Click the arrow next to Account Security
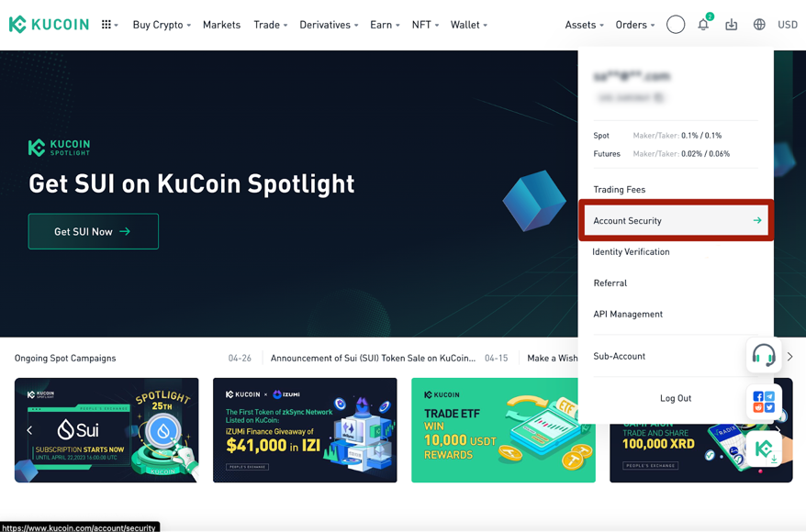This screenshot has height=532, width=806. pos(757,220)
